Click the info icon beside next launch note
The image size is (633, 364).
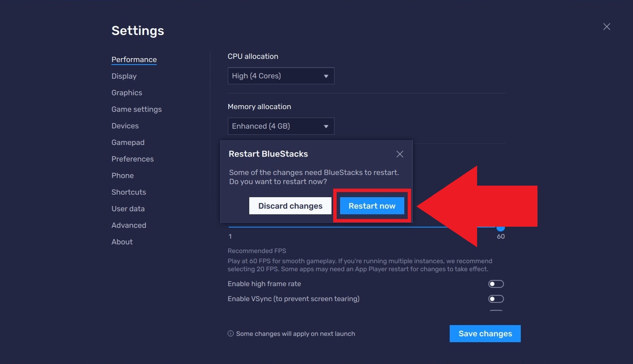(230, 334)
